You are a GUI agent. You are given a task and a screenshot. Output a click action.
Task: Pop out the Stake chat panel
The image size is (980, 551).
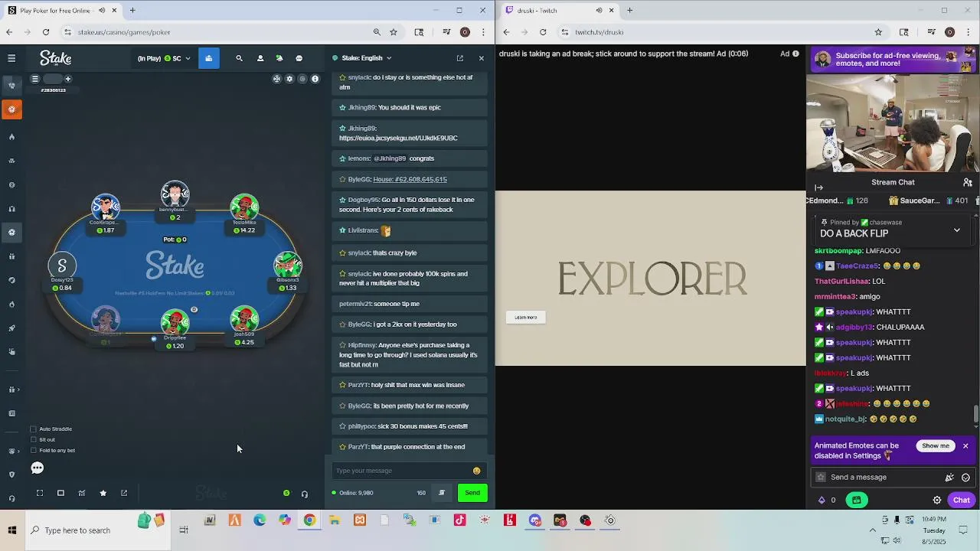pos(460,58)
